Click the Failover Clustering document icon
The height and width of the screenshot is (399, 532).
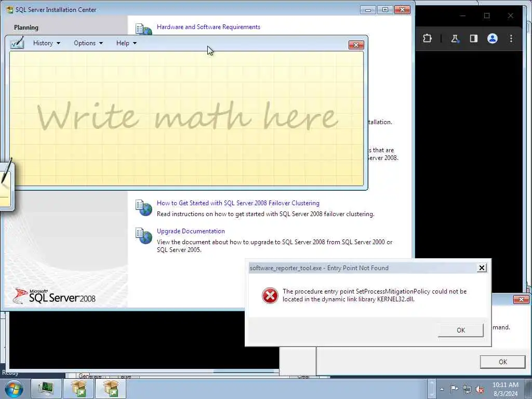click(143, 208)
